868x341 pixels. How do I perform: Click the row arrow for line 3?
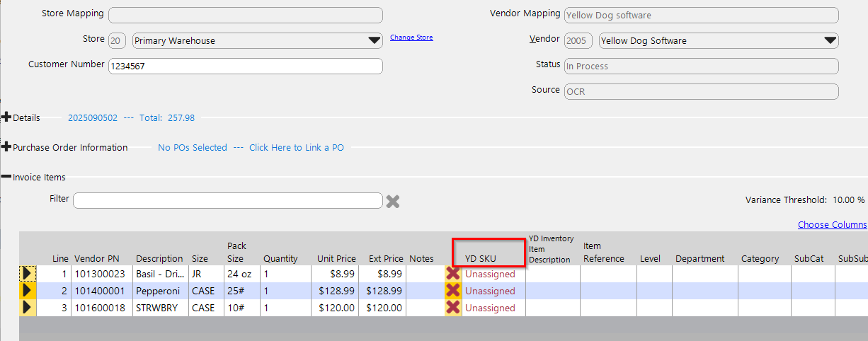click(x=28, y=308)
